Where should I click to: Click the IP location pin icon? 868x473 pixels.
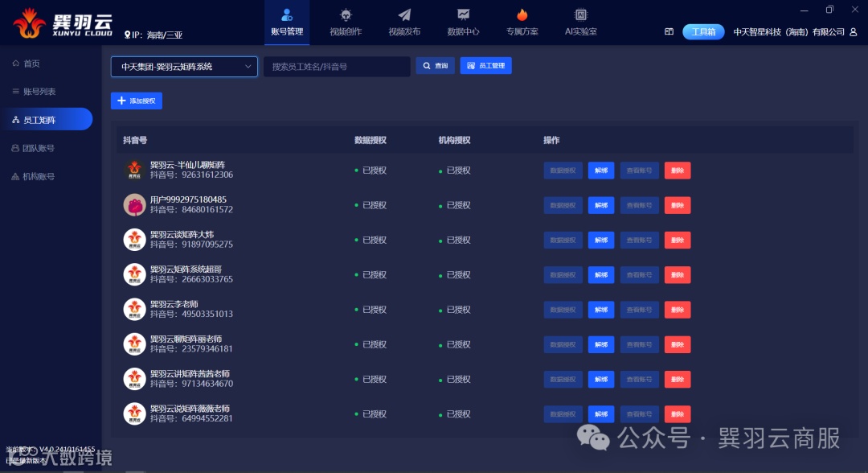(127, 35)
